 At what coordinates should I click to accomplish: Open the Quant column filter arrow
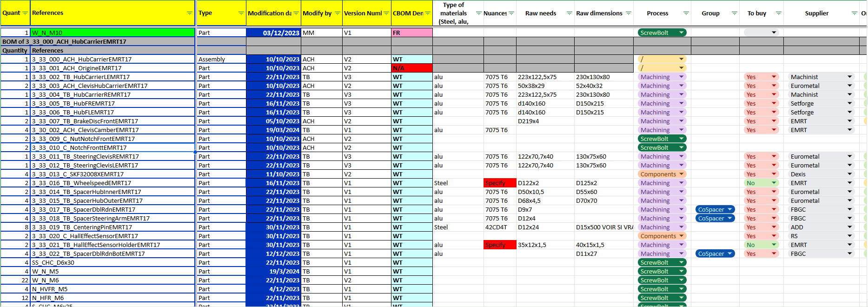coord(25,13)
